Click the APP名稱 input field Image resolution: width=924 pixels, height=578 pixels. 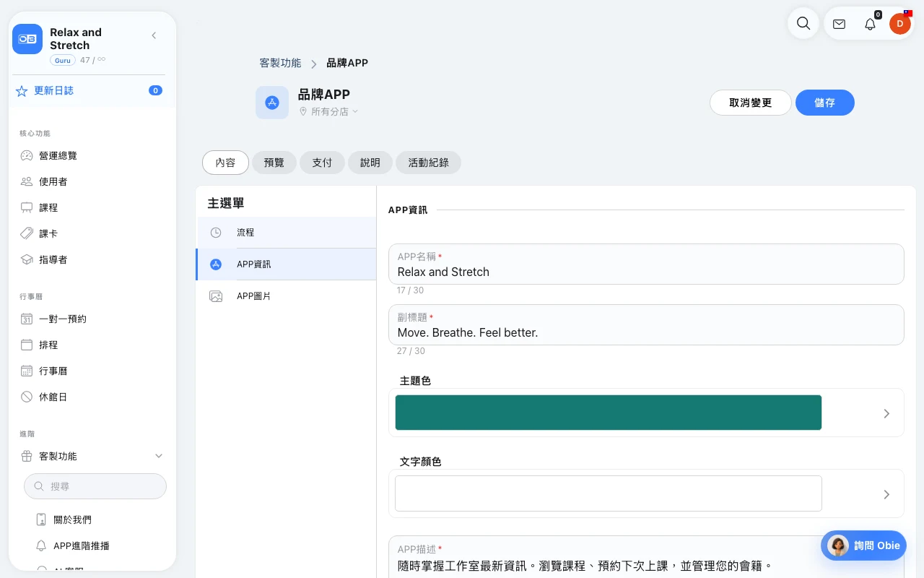646,264
